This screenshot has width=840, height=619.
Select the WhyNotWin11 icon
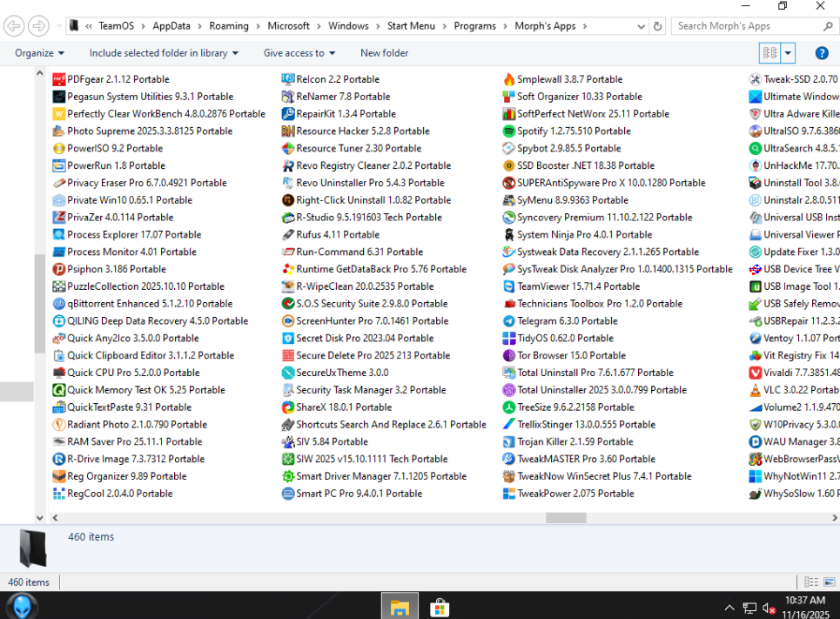coord(756,476)
